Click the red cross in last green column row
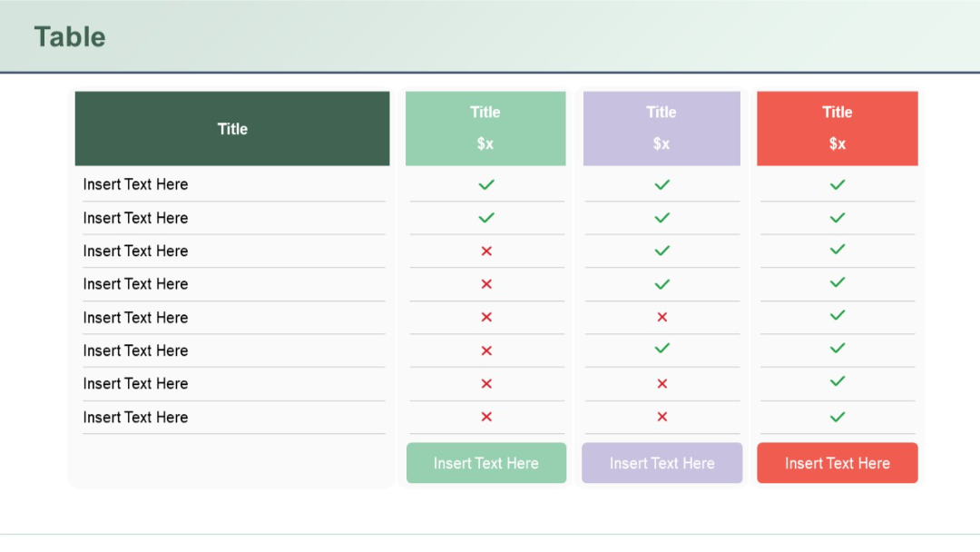This screenshot has width=980, height=552. click(x=486, y=417)
